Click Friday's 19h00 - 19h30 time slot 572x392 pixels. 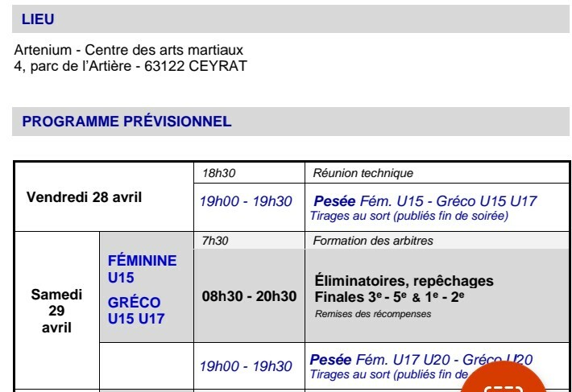click(x=246, y=201)
